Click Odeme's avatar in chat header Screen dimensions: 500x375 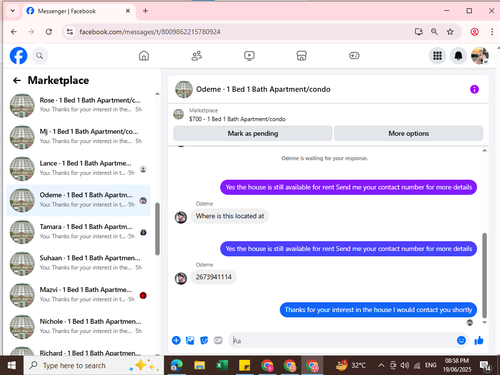click(184, 89)
